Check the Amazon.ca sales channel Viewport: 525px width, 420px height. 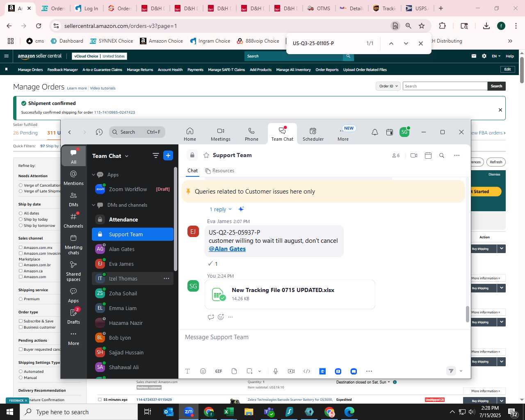tap(21, 271)
